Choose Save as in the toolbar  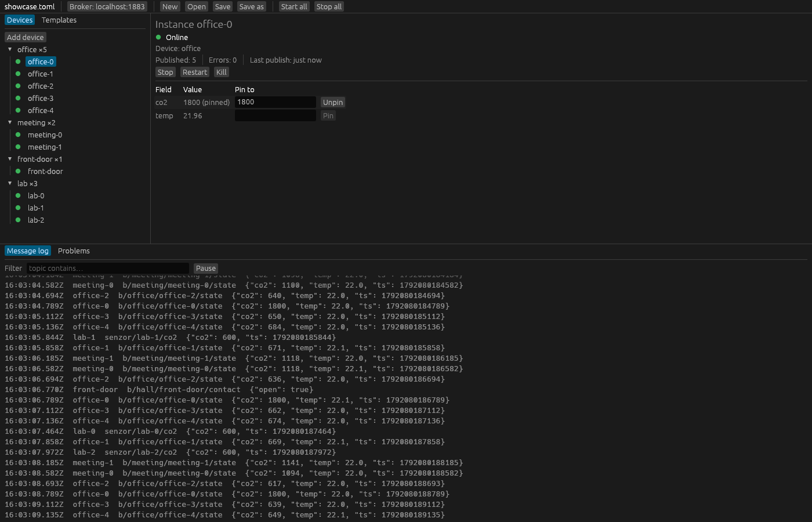point(252,6)
